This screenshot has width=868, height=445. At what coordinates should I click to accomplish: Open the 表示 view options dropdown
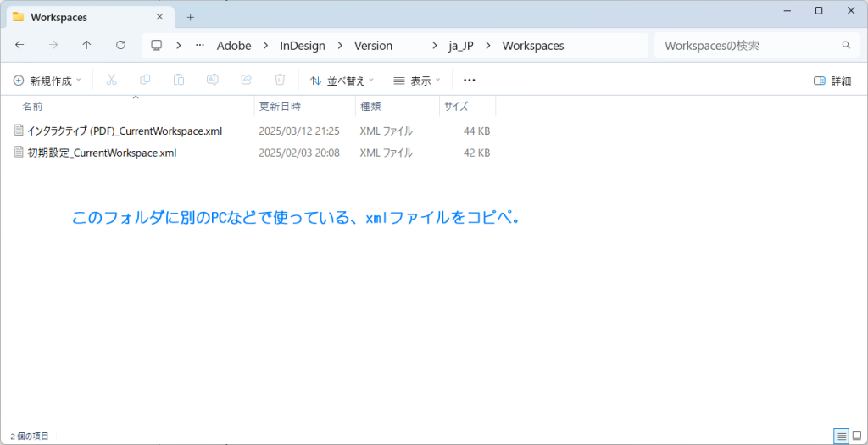417,81
